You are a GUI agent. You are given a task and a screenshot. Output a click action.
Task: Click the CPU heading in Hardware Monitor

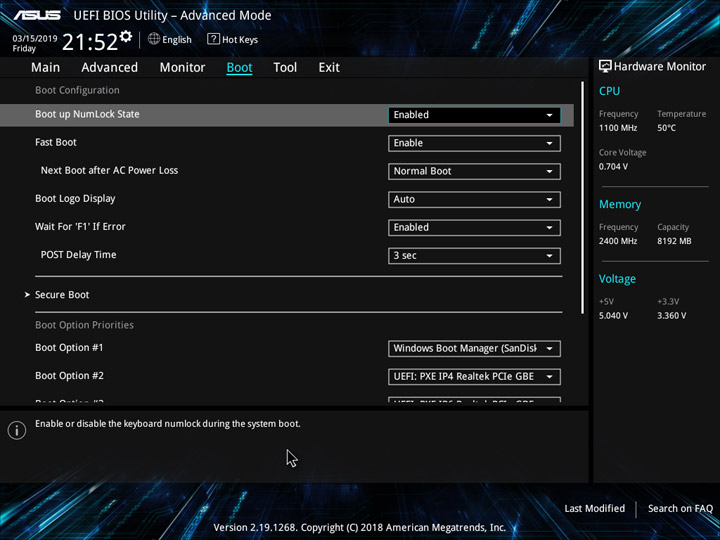click(x=609, y=91)
